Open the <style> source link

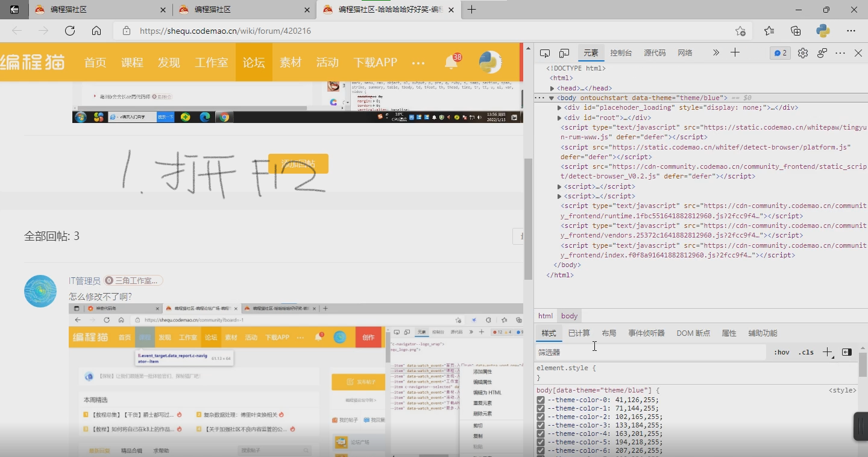point(843,391)
